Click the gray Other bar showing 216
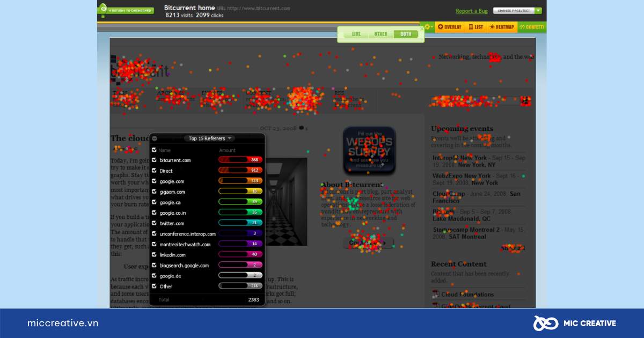Viewport: 644px width, 338px height. pyautogui.click(x=240, y=286)
